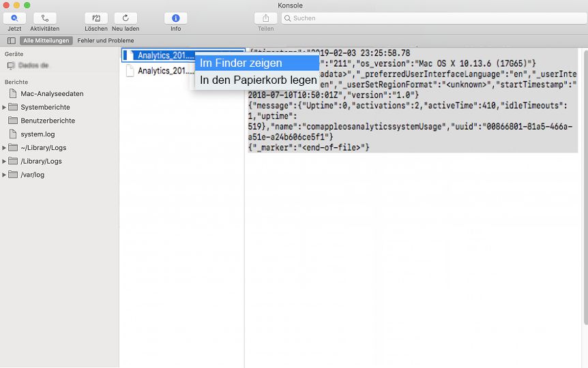This screenshot has width=588, height=368.
Task: Select Benutzerberichte in the sidebar
Action: 48,121
